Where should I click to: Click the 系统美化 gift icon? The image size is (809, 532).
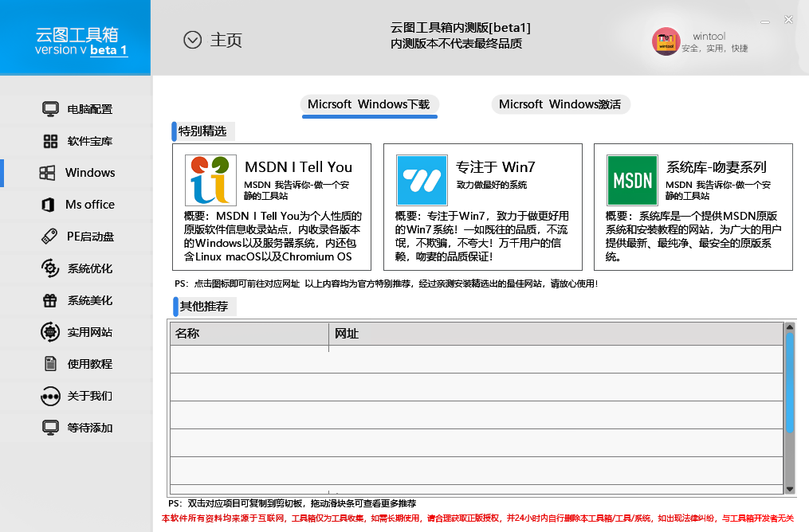pyautogui.click(x=50, y=300)
